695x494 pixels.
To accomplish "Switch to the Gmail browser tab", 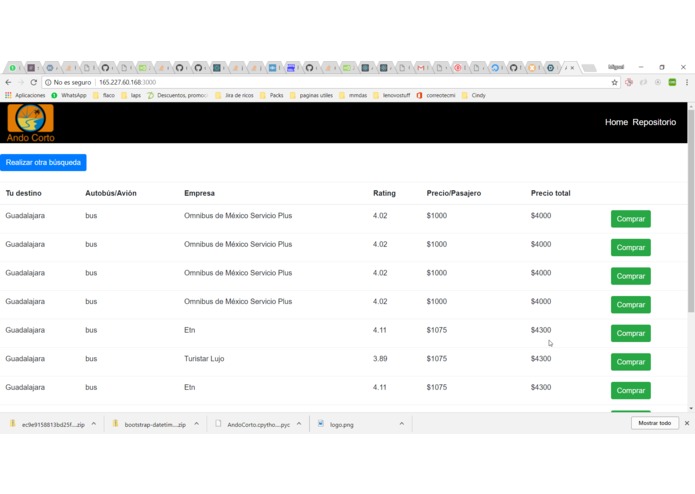I will [421, 68].
